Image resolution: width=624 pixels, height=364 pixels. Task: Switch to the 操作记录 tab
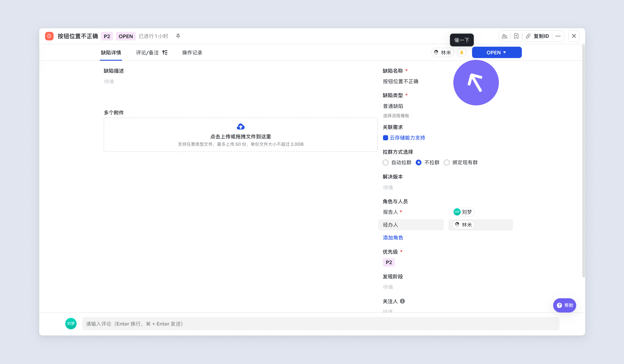pyautogui.click(x=192, y=53)
